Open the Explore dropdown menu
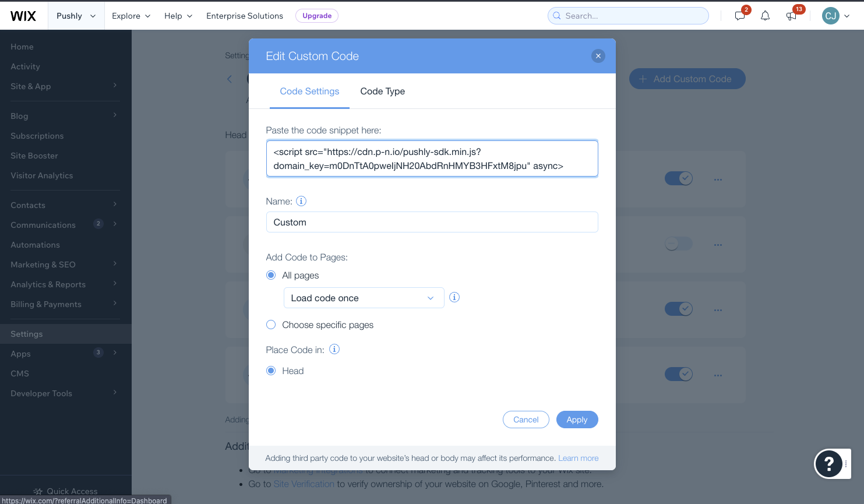Screen dimensions: 864x504 click(x=131, y=16)
